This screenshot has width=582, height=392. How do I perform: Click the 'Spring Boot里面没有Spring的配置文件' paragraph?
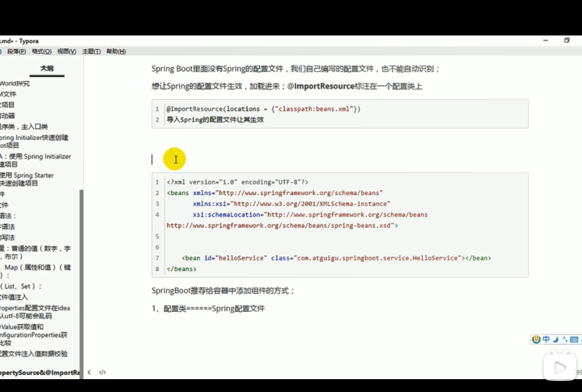pyautogui.click(x=295, y=68)
